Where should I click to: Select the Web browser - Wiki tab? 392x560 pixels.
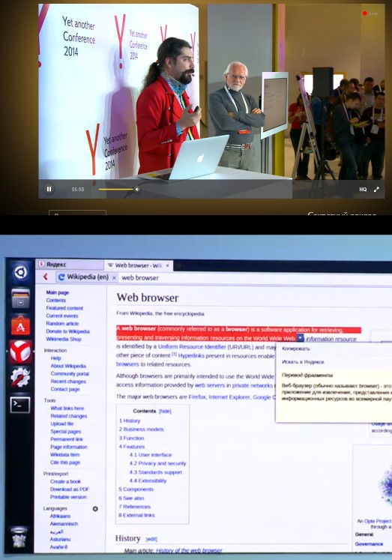click(x=138, y=265)
